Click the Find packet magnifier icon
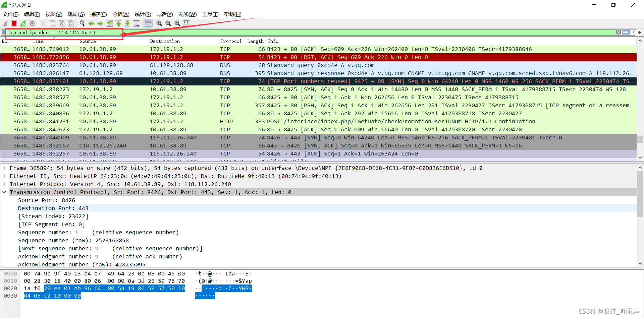Screen dimensions: 644x318 (82, 23)
